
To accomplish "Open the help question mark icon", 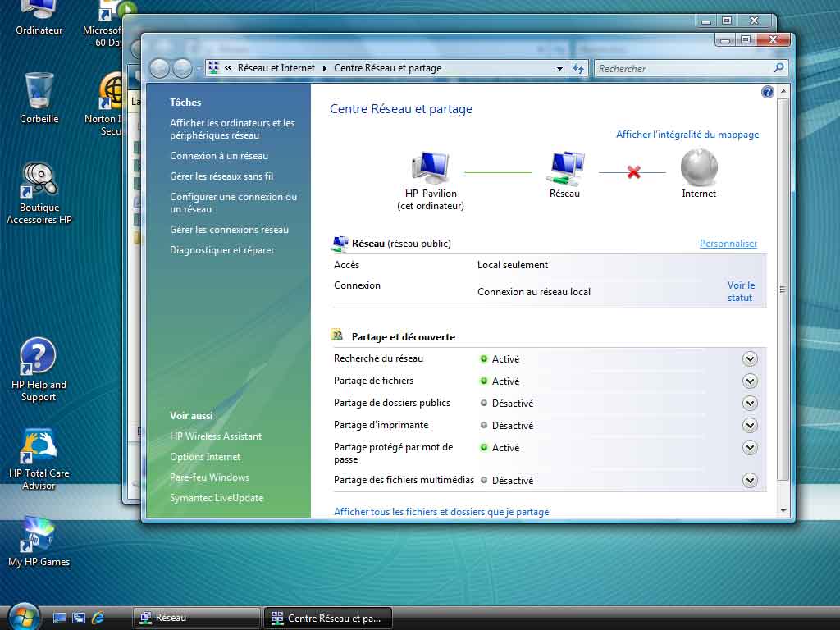I will (768, 92).
